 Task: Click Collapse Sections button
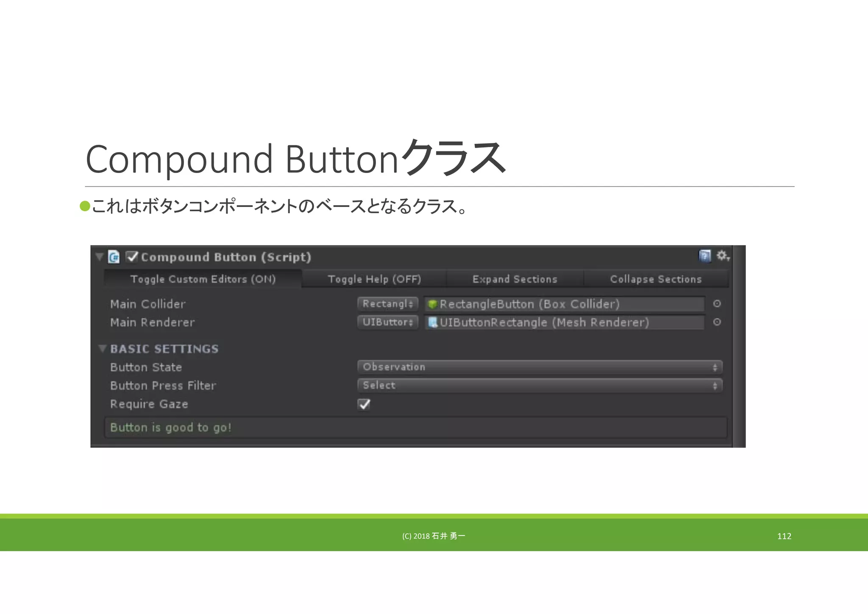point(656,279)
